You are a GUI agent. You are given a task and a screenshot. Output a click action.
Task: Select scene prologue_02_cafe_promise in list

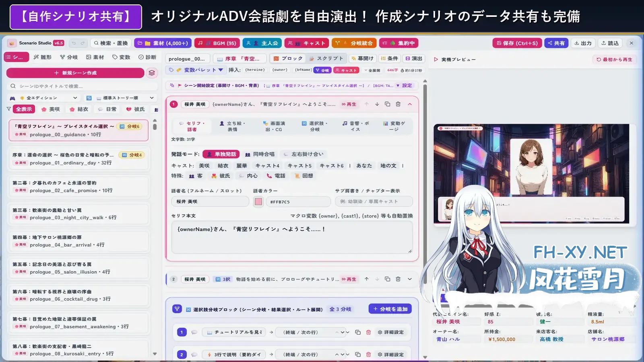[79, 187]
